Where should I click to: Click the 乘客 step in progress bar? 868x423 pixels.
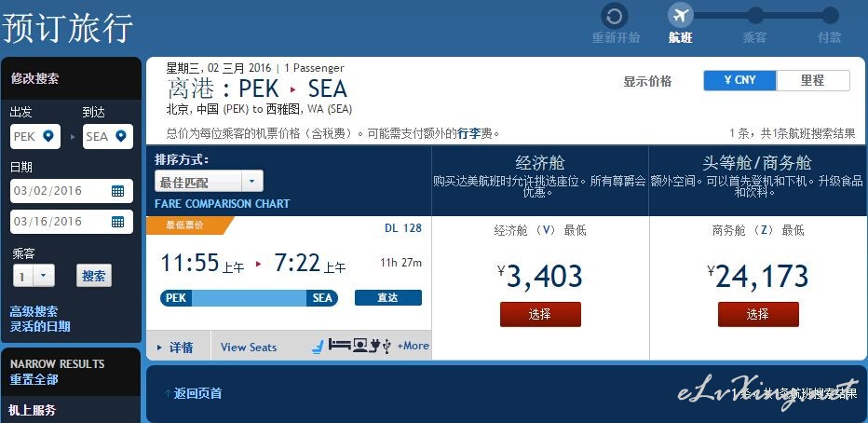(x=754, y=37)
